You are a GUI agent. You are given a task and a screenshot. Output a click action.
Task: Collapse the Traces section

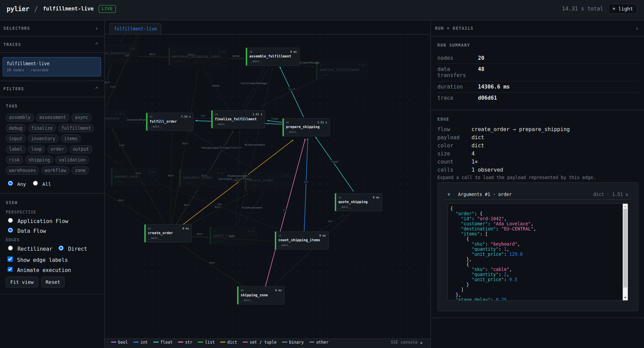pyautogui.click(x=97, y=44)
